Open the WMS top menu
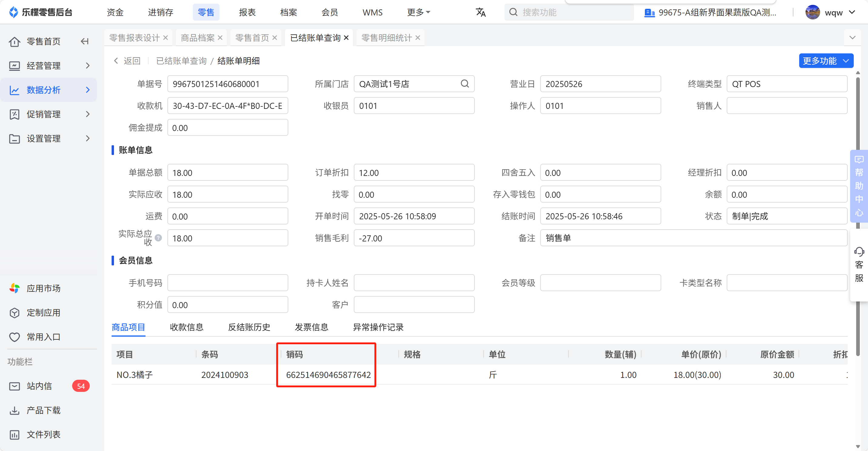868x451 pixels. pyautogui.click(x=372, y=12)
